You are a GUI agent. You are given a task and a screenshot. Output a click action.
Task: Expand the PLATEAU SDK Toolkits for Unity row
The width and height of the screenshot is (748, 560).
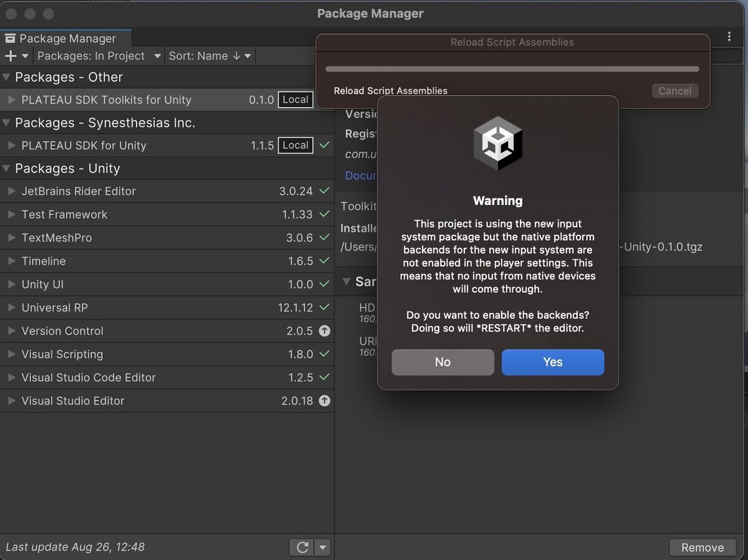[x=11, y=100]
